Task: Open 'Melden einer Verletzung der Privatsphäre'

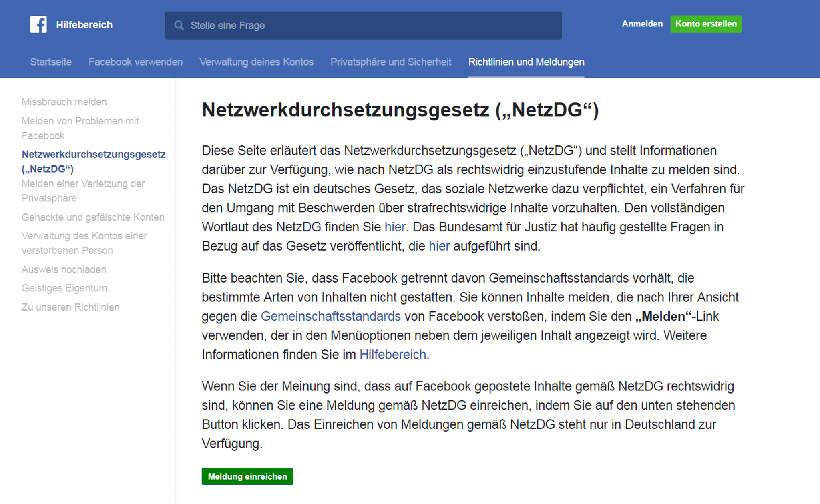Action: click(x=83, y=191)
